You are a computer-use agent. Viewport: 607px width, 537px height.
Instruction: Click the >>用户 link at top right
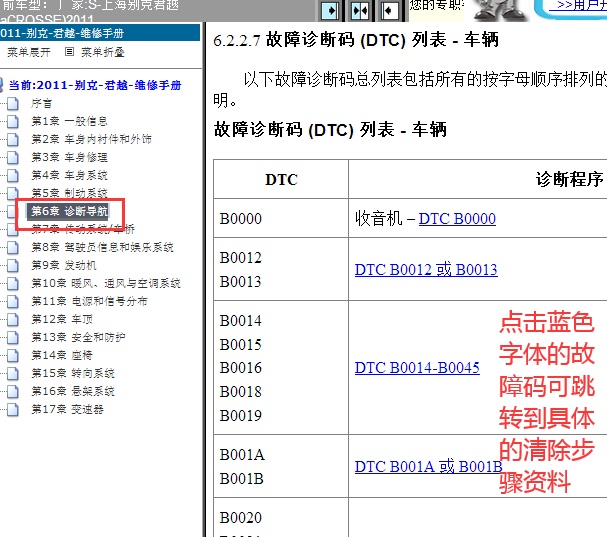pos(579,5)
